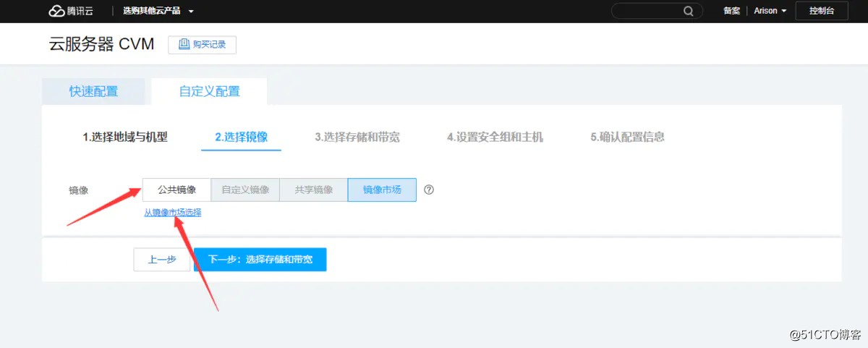Viewport: 868px width, 348px height.
Task: Select the 镜像市场 image option
Action: click(381, 190)
